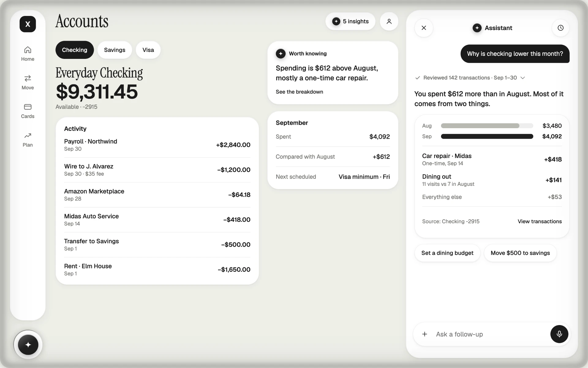The width and height of the screenshot is (588, 368).
Task: Add attachment with plus icon
Action: coord(425,334)
